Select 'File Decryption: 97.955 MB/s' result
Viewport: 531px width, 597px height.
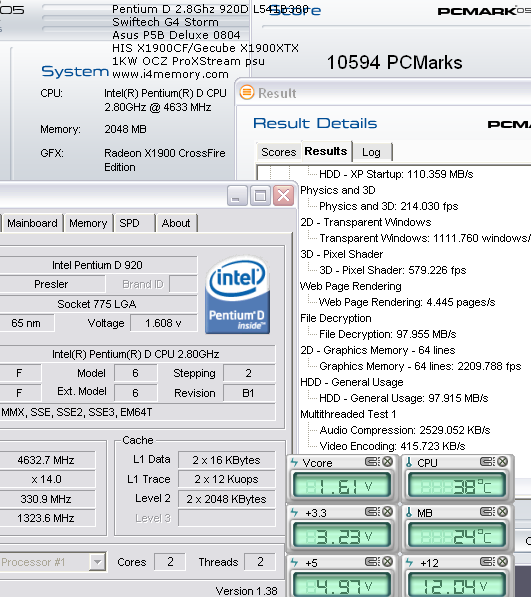pyautogui.click(x=388, y=334)
